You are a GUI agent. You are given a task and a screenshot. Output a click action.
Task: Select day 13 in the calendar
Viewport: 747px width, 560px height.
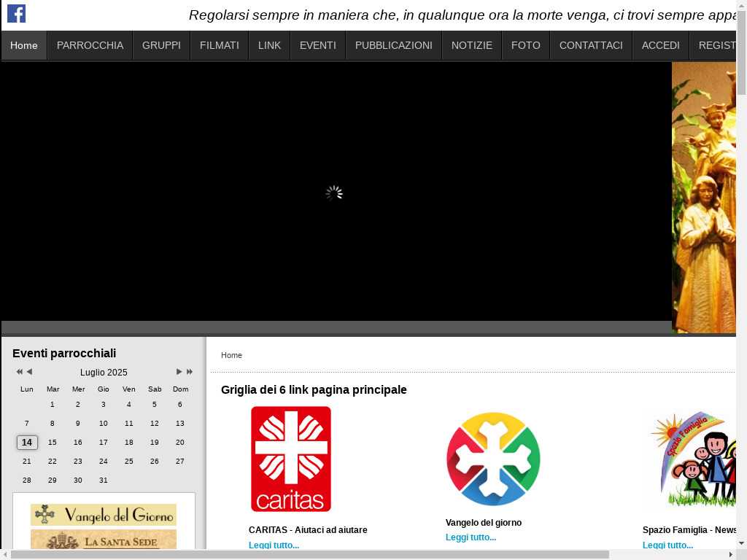[180, 424]
